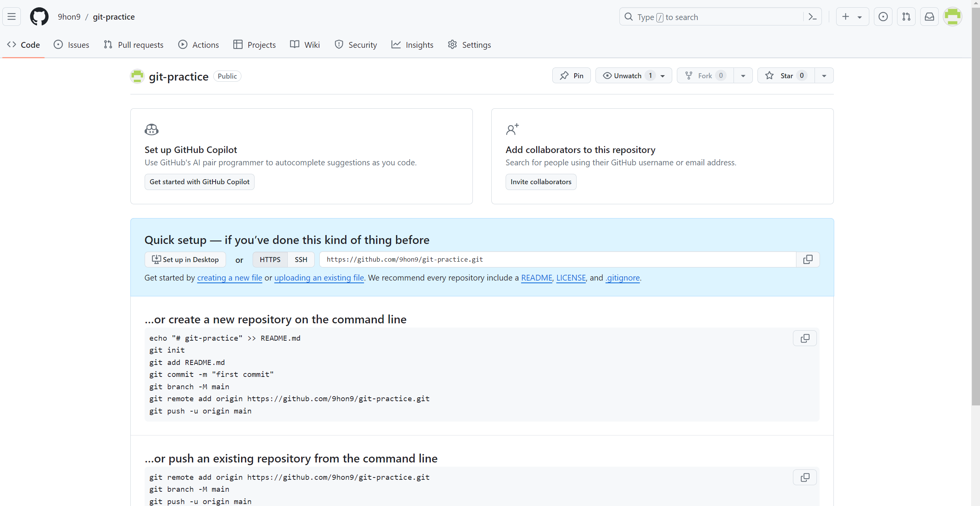Click the repository URL text field

(557, 259)
